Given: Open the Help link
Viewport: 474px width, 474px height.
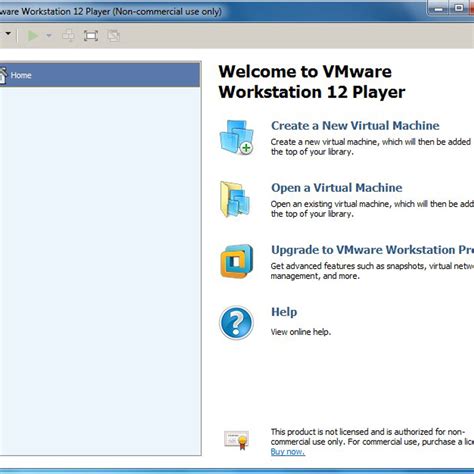Looking at the screenshot, I should point(284,312).
